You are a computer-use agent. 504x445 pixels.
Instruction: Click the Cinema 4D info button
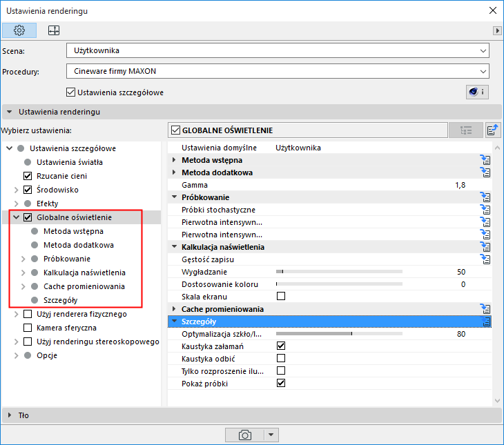(477, 92)
